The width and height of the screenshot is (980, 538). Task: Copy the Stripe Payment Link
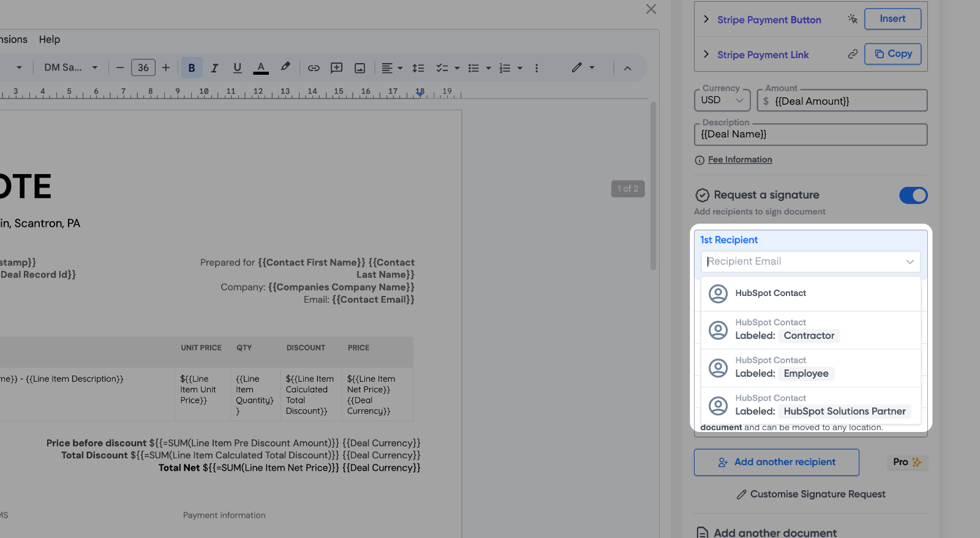point(892,54)
